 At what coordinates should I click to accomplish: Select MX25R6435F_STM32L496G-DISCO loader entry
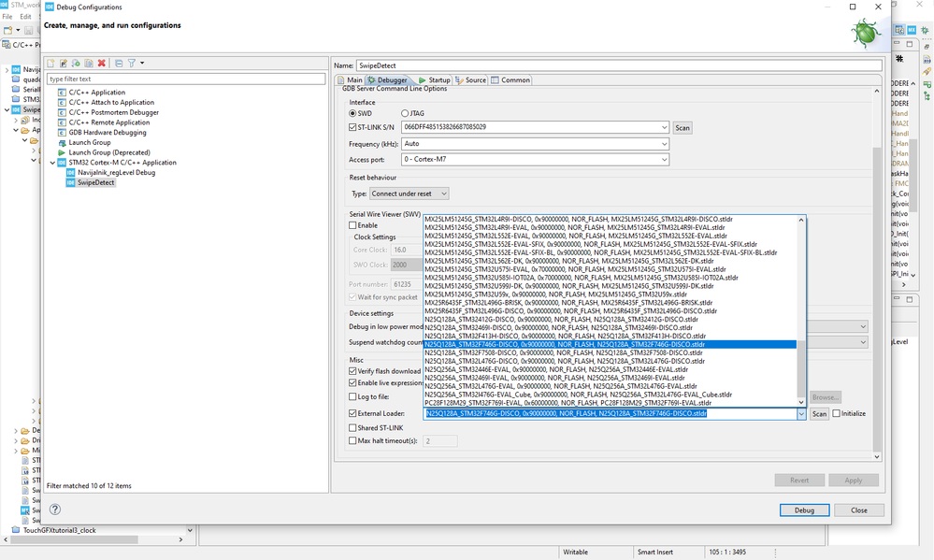pos(610,311)
